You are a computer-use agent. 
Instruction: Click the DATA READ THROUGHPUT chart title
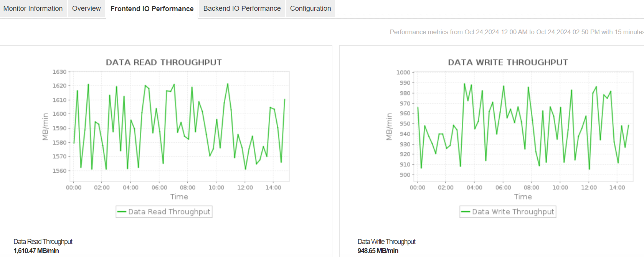[x=164, y=62]
